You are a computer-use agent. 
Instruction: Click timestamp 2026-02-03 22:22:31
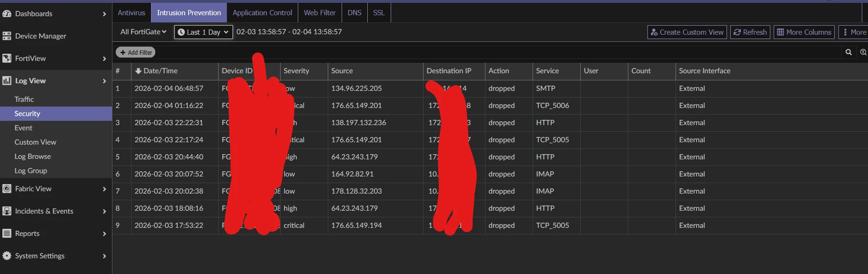[x=169, y=123]
